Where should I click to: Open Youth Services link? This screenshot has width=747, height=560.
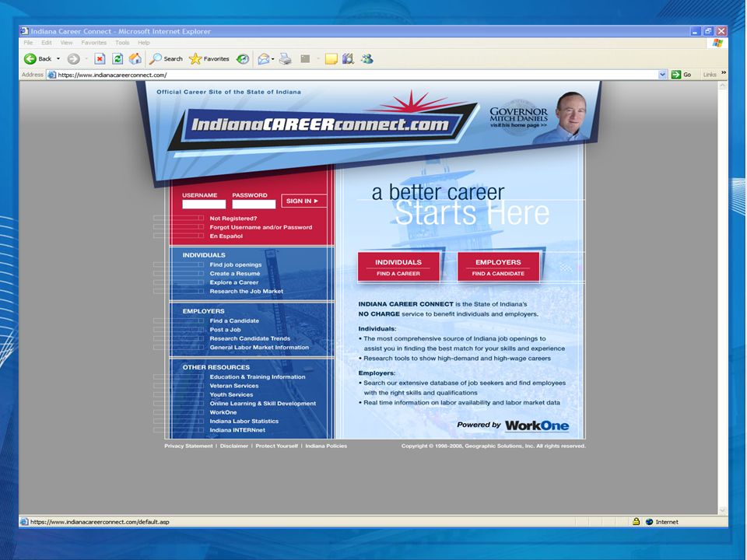pyautogui.click(x=232, y=394)
